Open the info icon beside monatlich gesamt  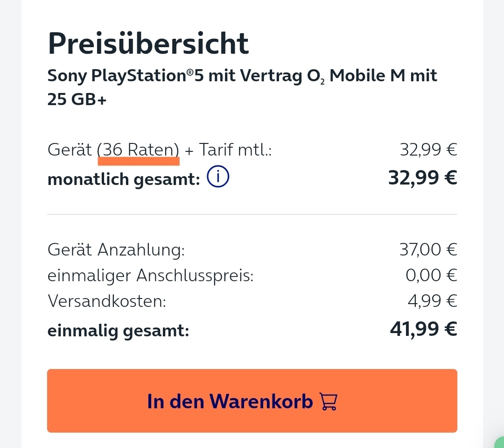point(218,177)
